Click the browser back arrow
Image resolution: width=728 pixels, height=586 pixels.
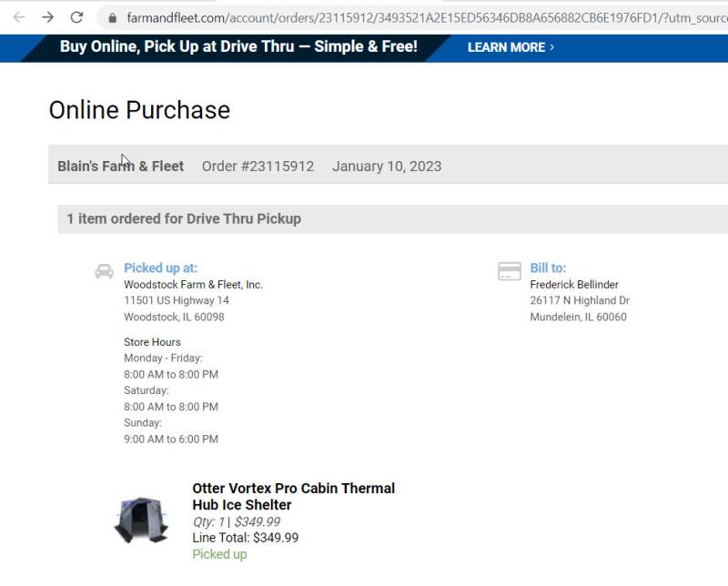19,17
